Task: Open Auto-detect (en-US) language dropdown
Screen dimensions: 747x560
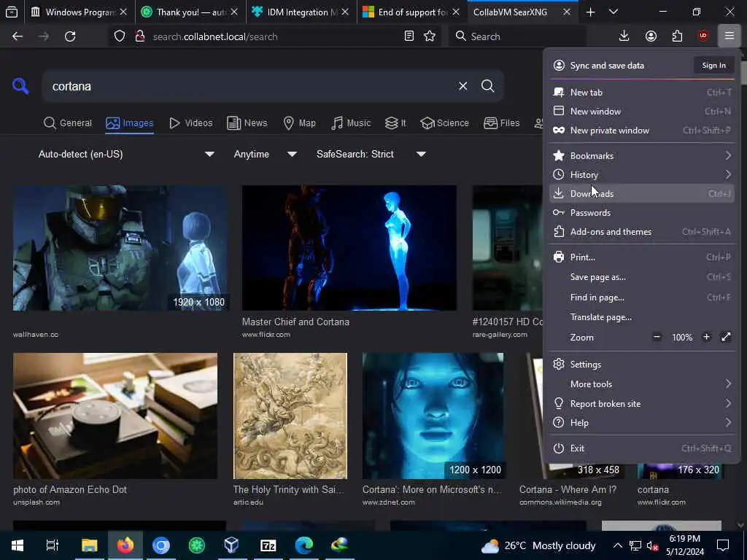Action: (126, 154)
